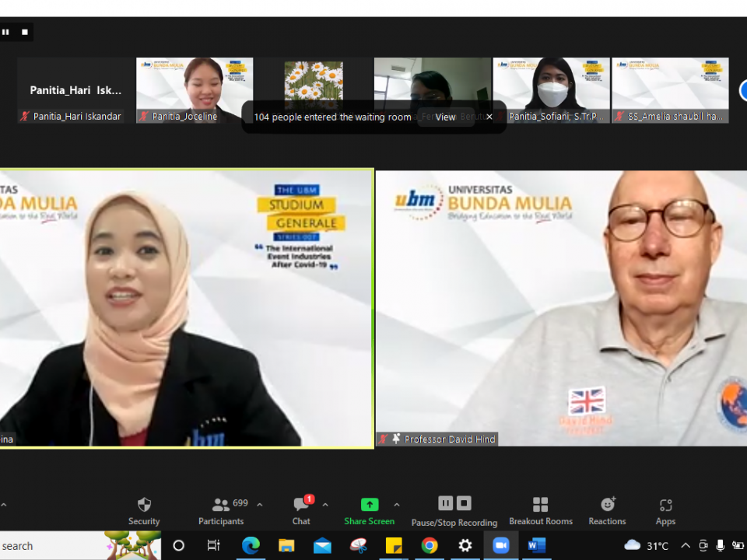Open the weather widget showing 31°C
Image resolution: width=747 pixels, height=560 pixels.
click(x=647, y=546)
